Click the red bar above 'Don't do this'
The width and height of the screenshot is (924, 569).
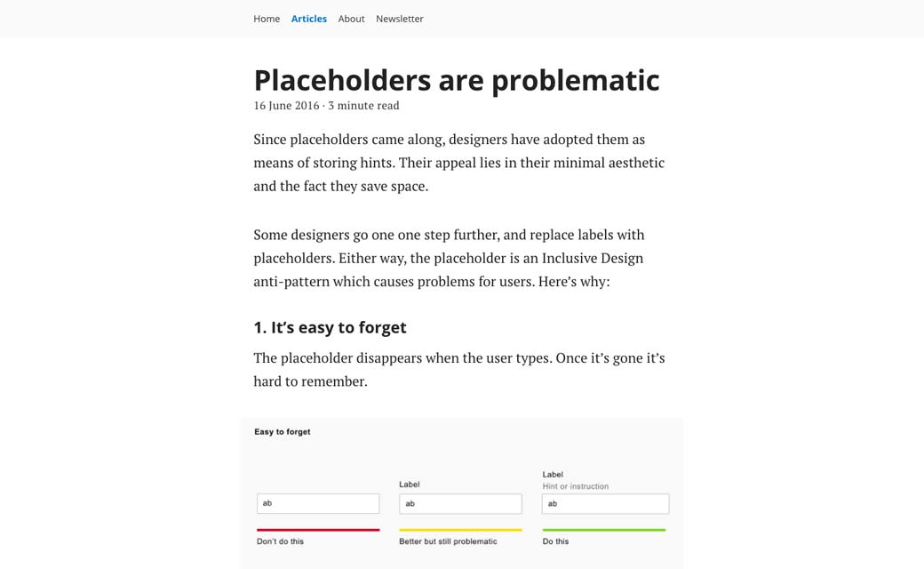click(318, 530)
